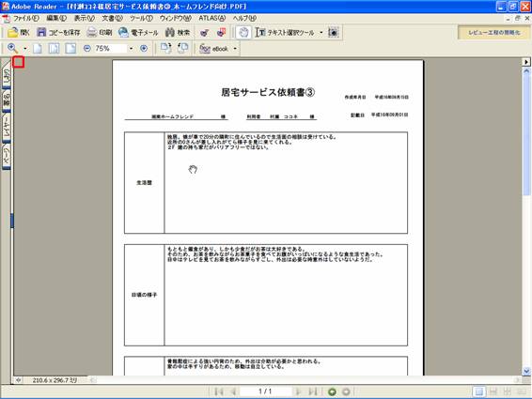Image resolution: width=532 pixels, height=399 pixels.
Task: Expand the text selection tool options arrow
Action: 321,33
